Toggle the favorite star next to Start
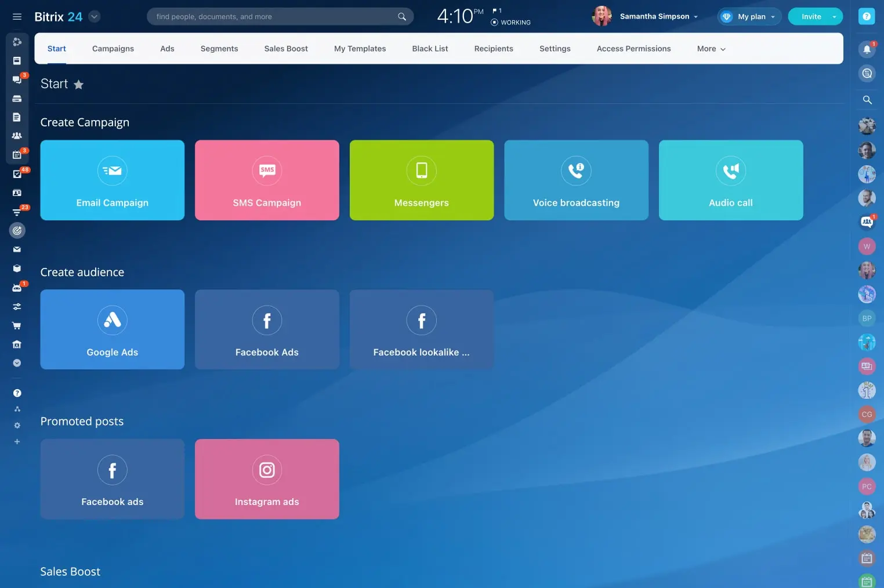The width and height of the screenshot is (884, 588). point(79,85)
